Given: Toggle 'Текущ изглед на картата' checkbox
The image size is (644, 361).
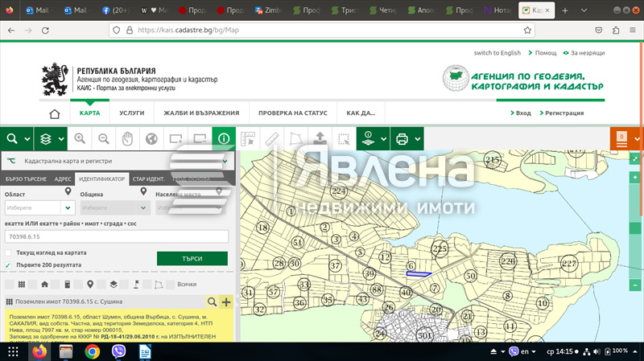Looking at the screenshot, I should 9,252.
